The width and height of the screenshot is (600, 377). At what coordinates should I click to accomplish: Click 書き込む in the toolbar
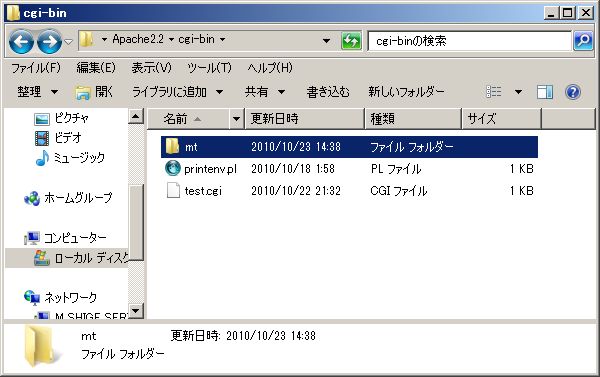coord(328,92)
